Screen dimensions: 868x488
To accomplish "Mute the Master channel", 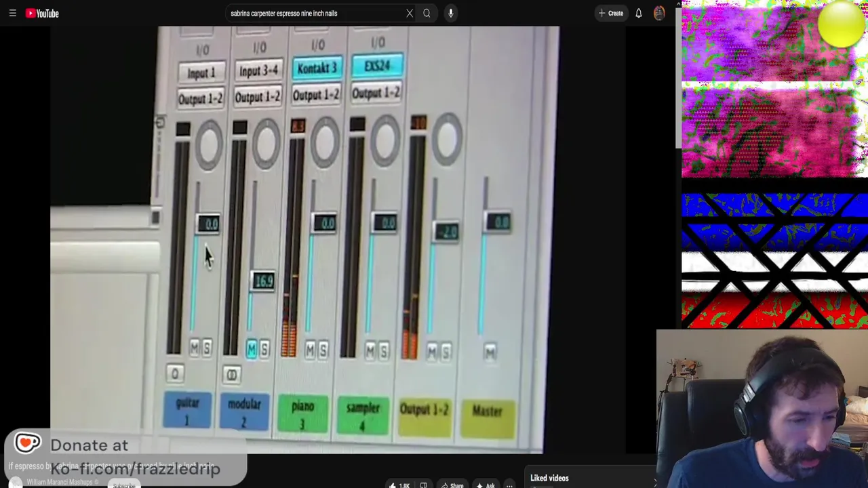I will tap(490, 352).
